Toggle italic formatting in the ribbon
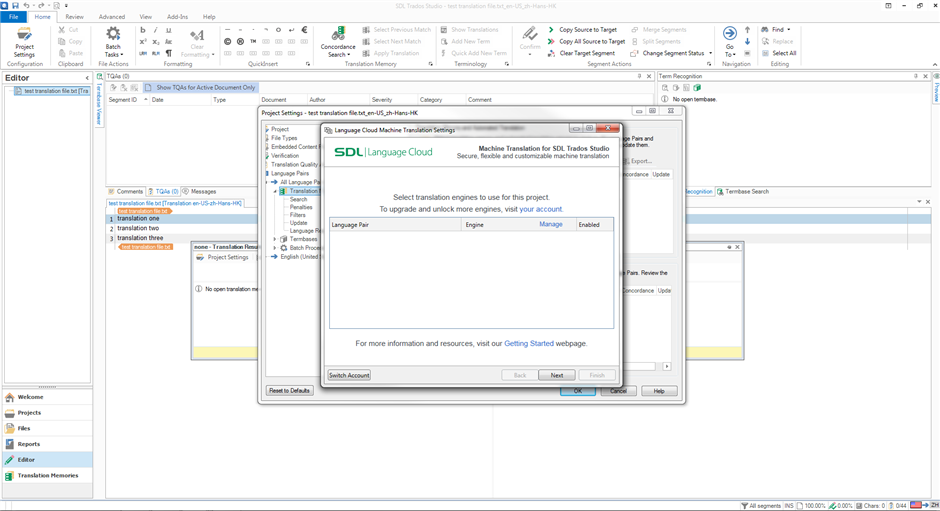 point(155,30)
